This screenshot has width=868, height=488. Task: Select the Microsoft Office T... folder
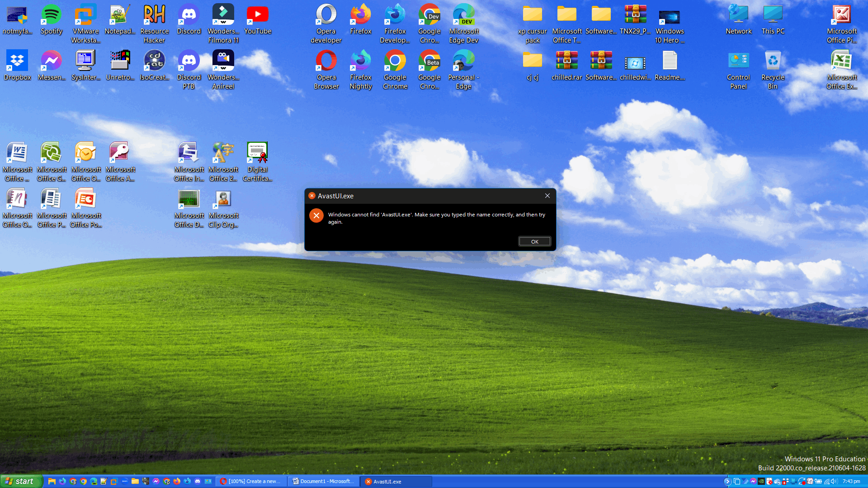[567, 24]
